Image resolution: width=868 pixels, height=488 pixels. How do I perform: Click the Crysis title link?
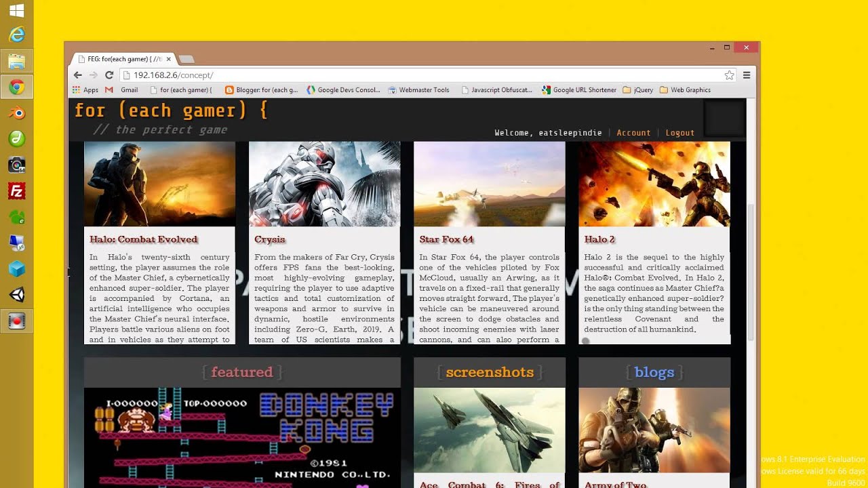[x=269, y=239]
